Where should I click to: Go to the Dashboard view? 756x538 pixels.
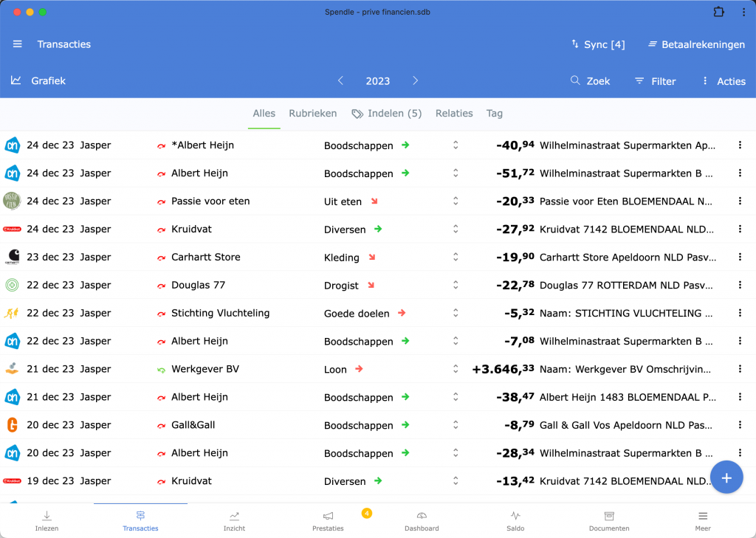tap(422, 520)
